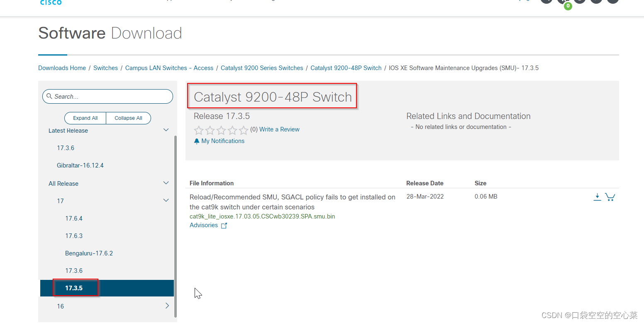This screenshot has width=644, height=323.
Task: Click the bell icon beside My Notifications
Action: pos(197,141)
